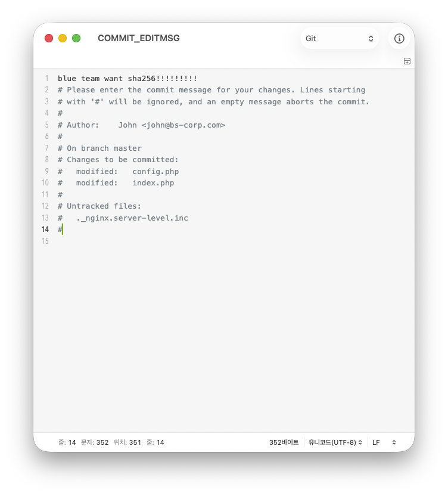This screenshot has width=448, height=496.
Task: Place cursor in commit message first line
Action: coord(127,79)
